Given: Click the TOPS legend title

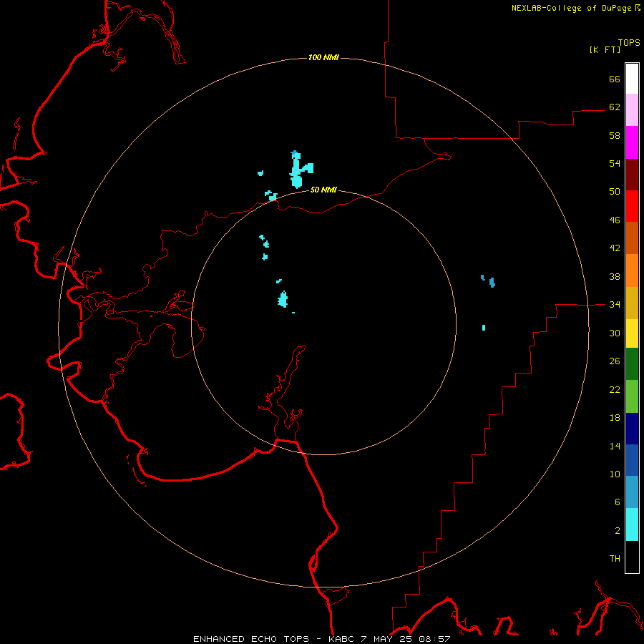Looking at the screenshot, I should click(x=629, y=42).
